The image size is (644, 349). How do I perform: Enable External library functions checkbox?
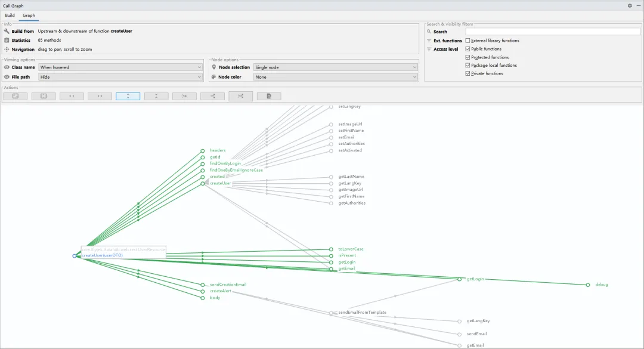pyautogui.click(x=467, y=41)
